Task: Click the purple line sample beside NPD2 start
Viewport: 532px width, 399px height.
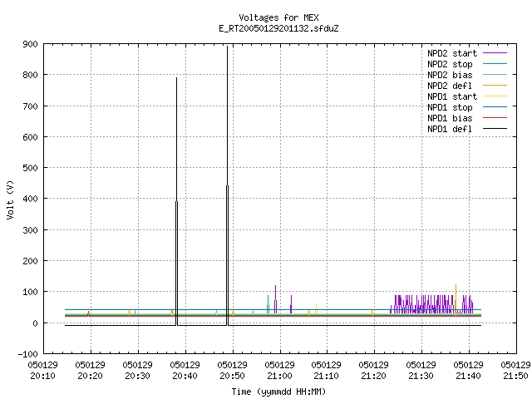Action: click(x=495, y=53)
